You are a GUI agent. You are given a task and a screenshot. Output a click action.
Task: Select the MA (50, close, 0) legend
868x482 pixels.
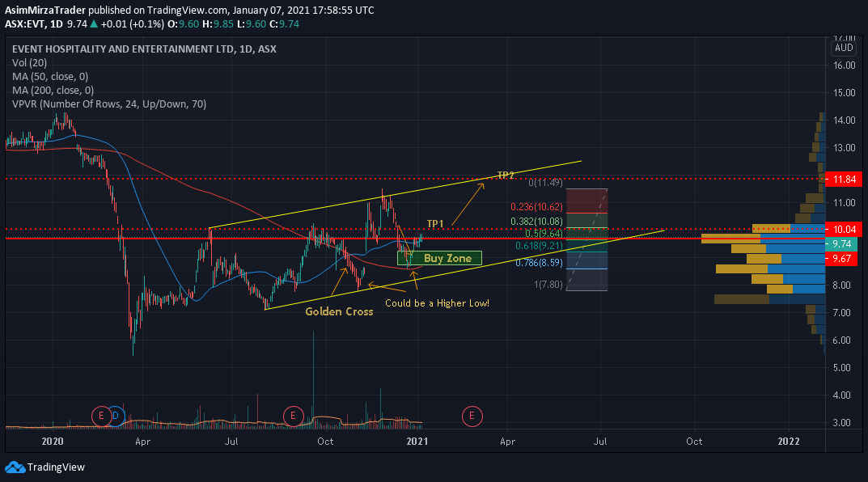coord(50,77)
